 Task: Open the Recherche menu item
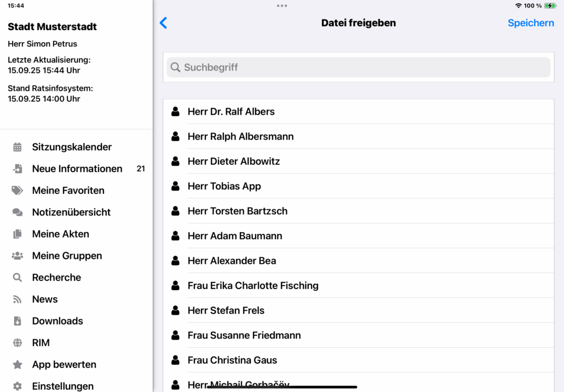tap(56, 278)
